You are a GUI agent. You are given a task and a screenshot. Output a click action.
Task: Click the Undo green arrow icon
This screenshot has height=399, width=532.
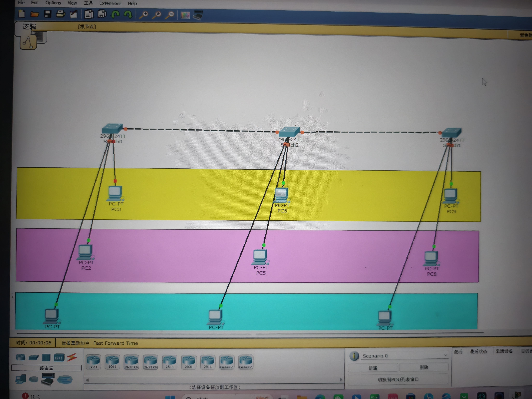[x=115, y=15]
